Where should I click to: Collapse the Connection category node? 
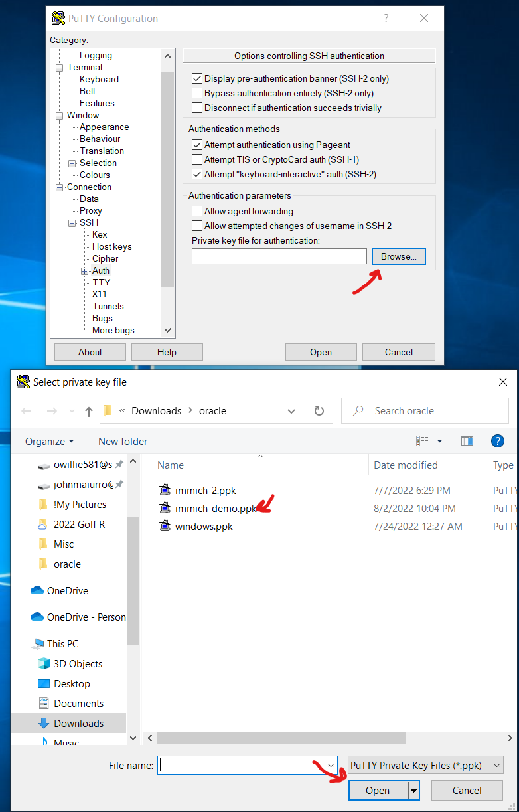click(60, 187)
